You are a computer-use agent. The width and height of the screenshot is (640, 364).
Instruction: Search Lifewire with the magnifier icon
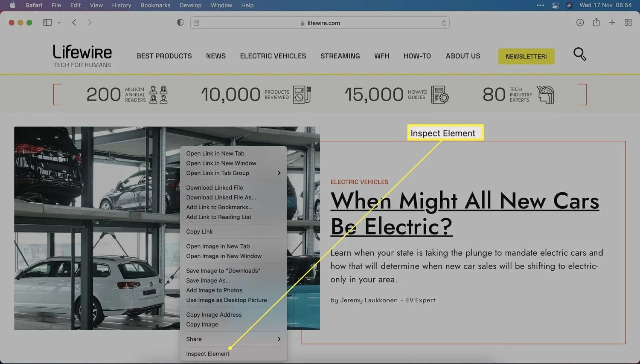tap(580, 54)
